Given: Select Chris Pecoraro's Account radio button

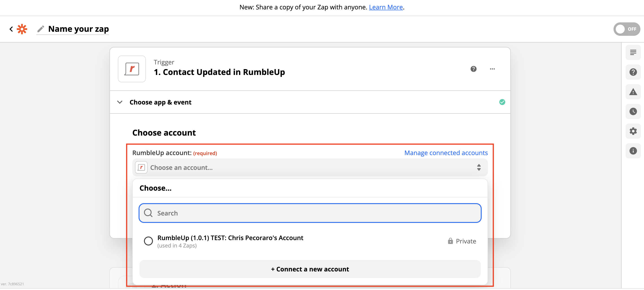Looking at the screenshot, I should click(148, 241).
